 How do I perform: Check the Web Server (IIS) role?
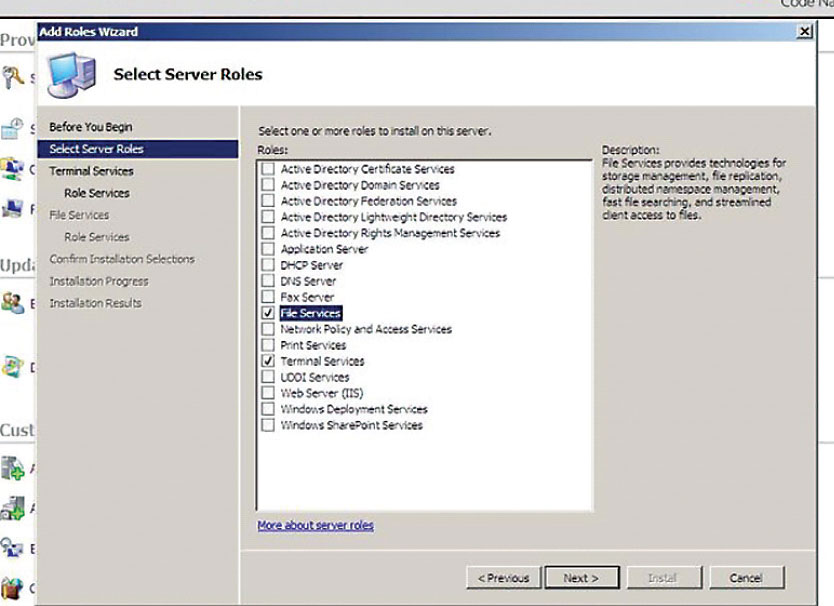(267, 393)
